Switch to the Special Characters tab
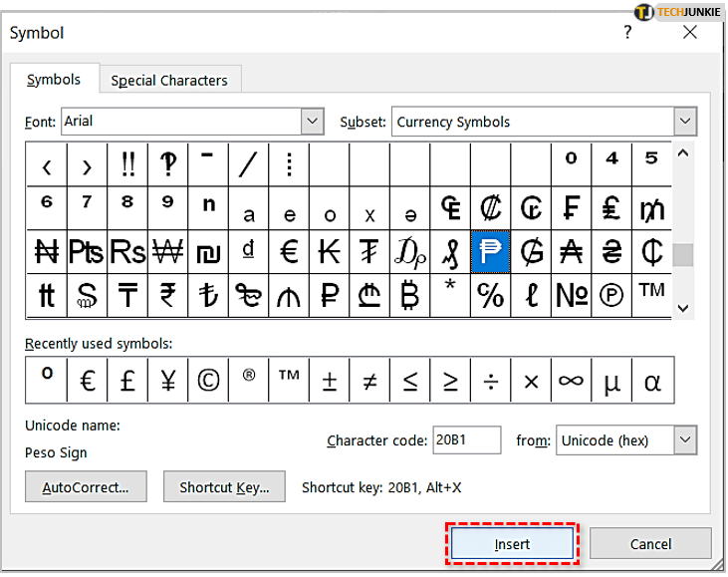728x577 pixels. [169, 81]
